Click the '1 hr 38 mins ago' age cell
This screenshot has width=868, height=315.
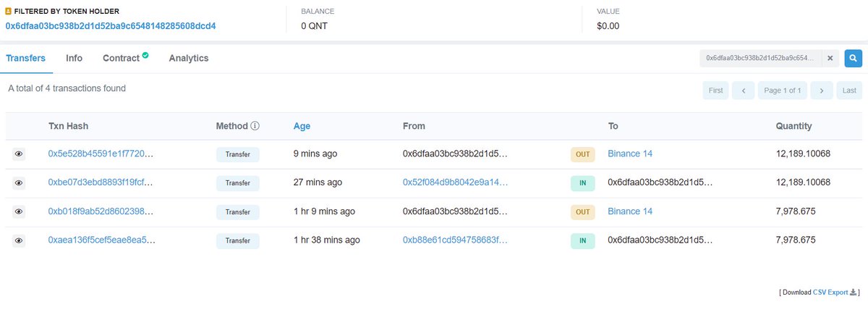326,240
